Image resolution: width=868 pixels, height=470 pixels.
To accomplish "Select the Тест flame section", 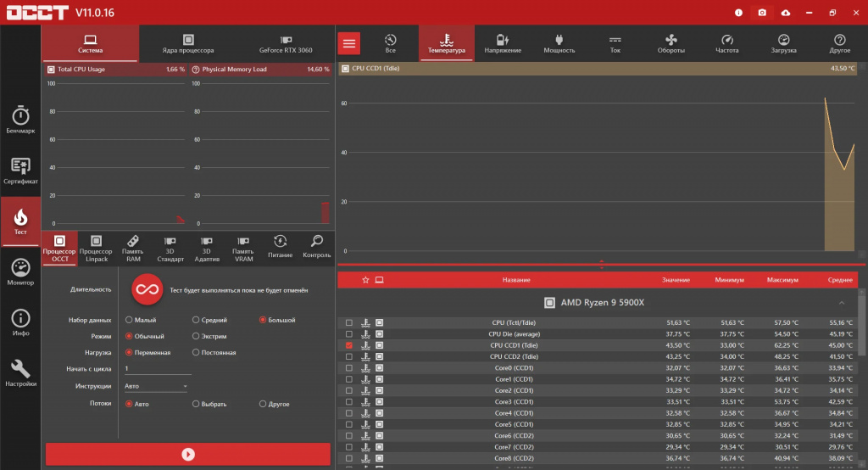I will (x=20, y=221).
